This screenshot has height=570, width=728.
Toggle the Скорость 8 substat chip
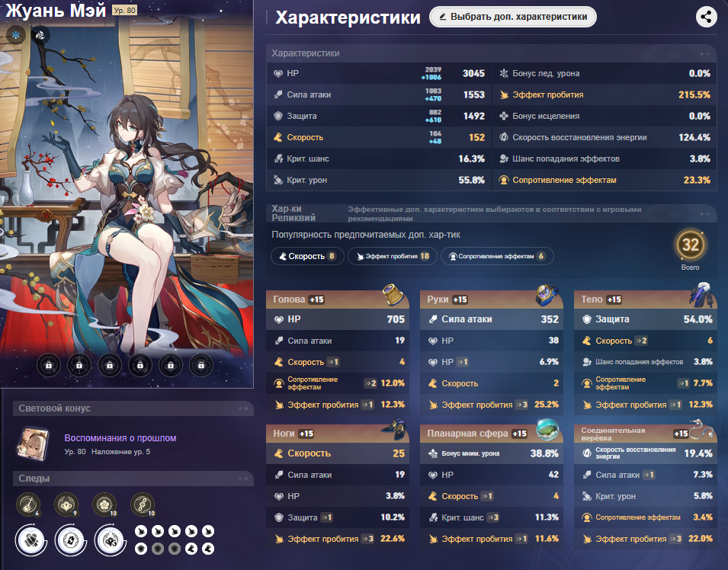307,256
